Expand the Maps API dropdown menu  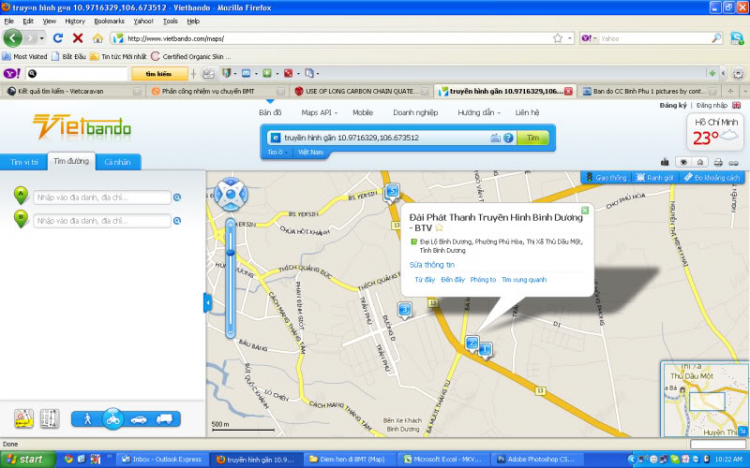coord(319,112)
